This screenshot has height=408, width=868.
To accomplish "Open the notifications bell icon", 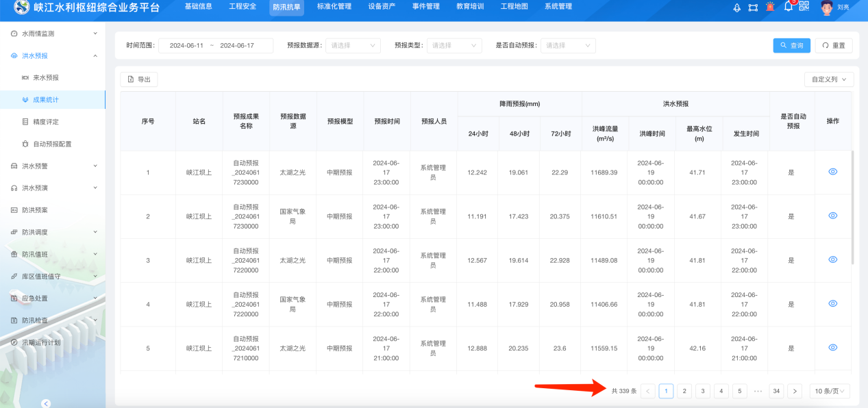I will (x=789, y=7).
